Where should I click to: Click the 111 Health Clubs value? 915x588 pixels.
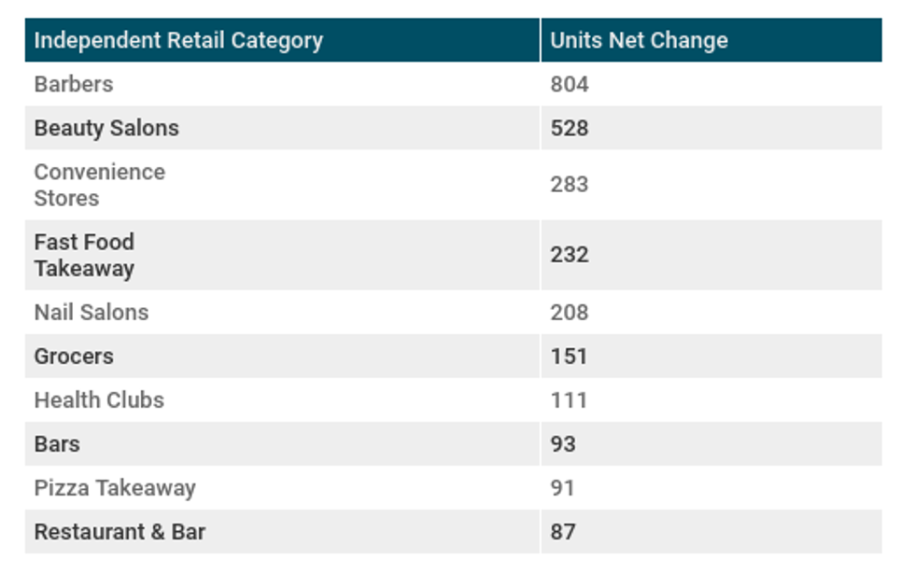(x=569, y=399)
